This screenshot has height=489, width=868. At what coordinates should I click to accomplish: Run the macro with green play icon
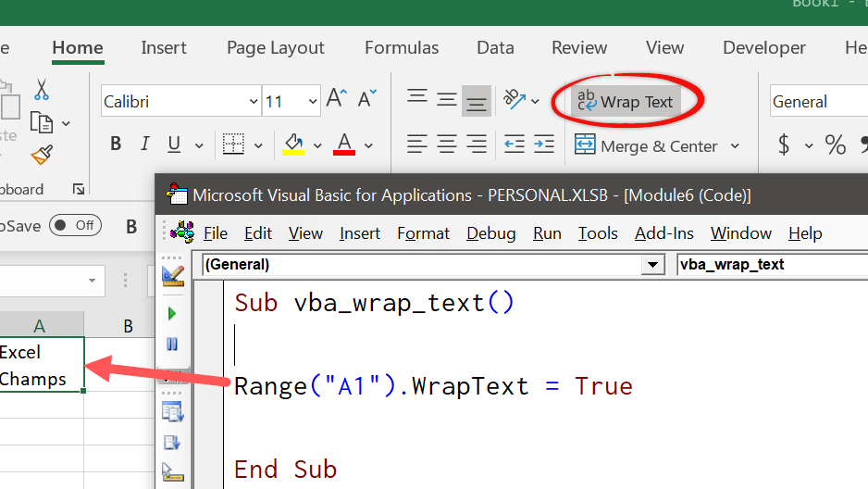pyautogui.click(x=171, y=314)
